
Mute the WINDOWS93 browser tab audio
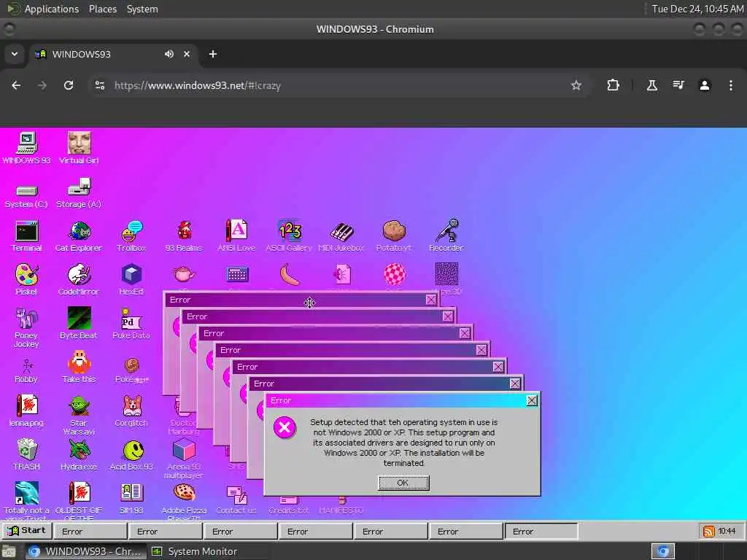169,54
